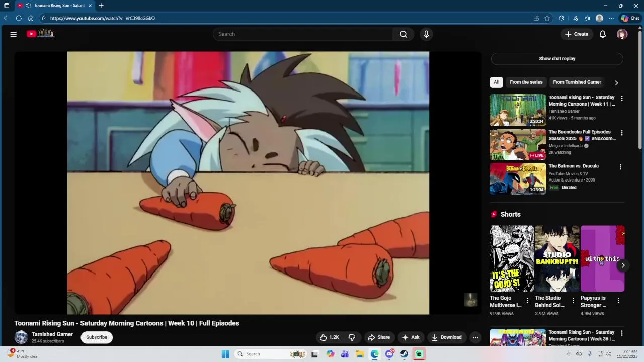Screen dimensions: 644x362
Task: Open Tarnished Gamer channel name link
Action: [x=52, y=334]
